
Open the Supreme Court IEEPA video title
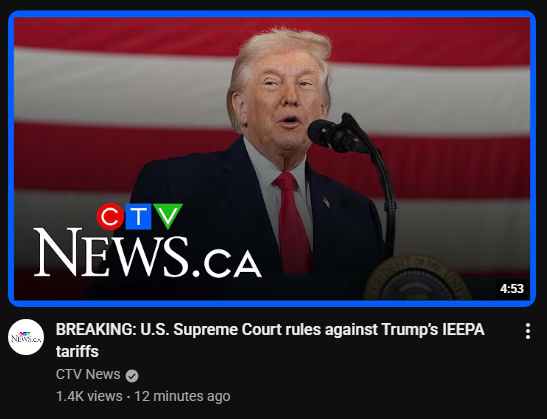(x=270, y=340)
